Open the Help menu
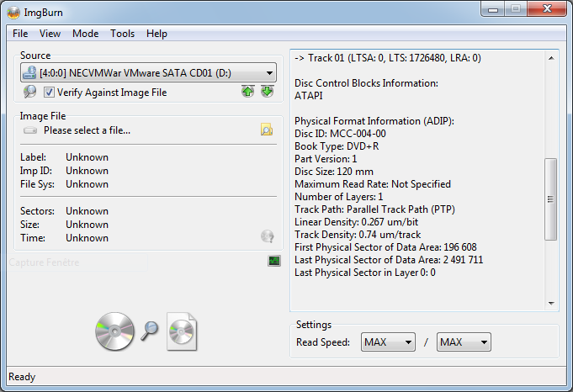This screenshot has width=573, height=392. click(157, 34)
